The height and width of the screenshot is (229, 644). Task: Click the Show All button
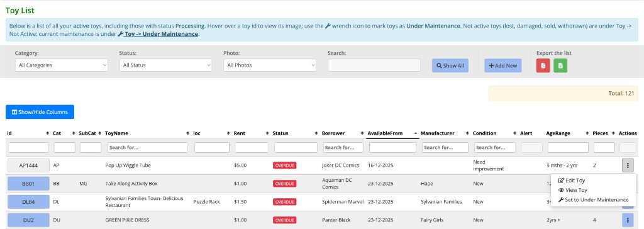point(450,66)
